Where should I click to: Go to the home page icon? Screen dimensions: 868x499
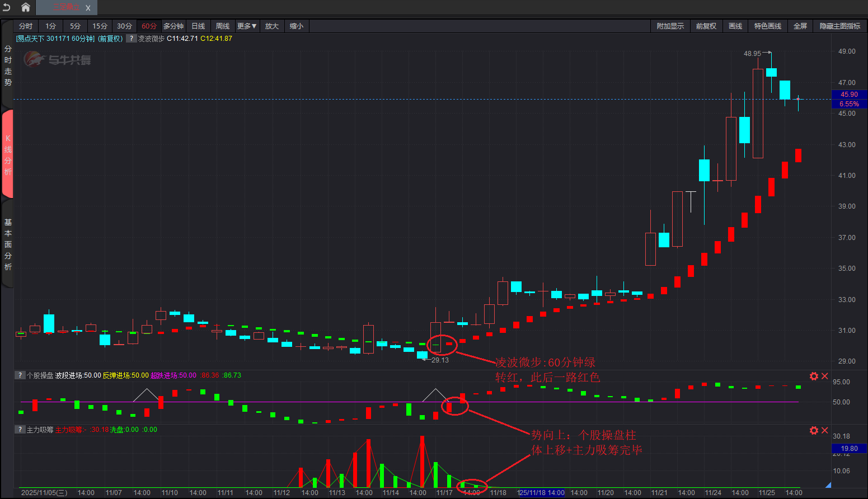pyautogui.click(x=26, y=7)
